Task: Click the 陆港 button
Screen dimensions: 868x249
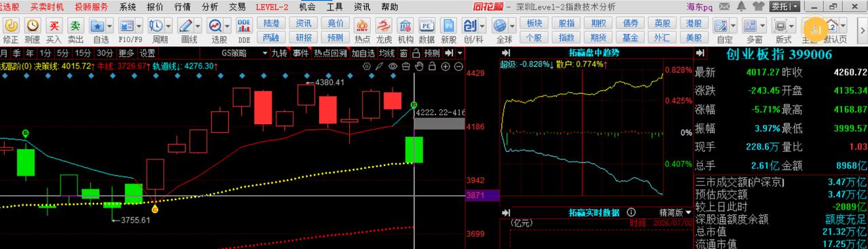Action: pyautogui.click(x=270, y=22)
